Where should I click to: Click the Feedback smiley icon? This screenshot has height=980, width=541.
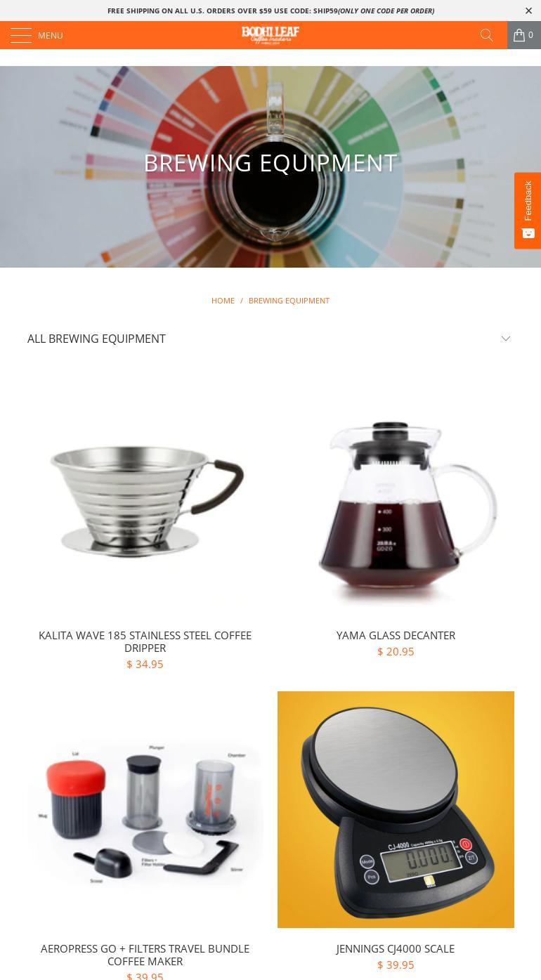(528, 233)
